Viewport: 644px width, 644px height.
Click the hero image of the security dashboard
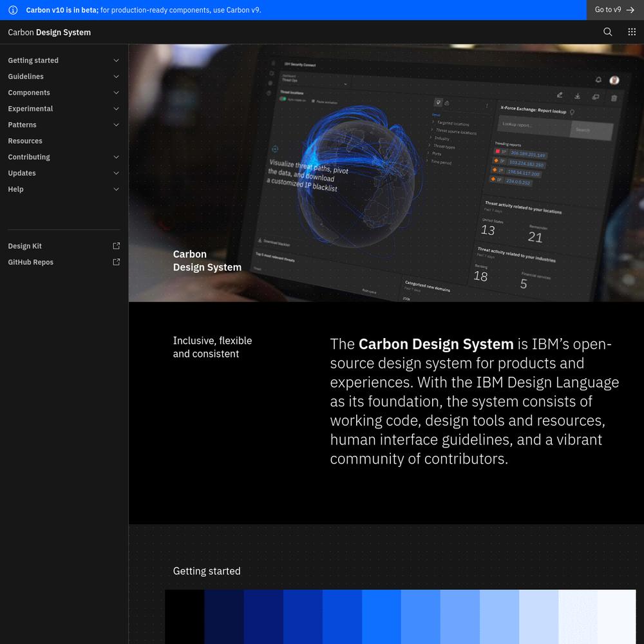click(386, 173)
